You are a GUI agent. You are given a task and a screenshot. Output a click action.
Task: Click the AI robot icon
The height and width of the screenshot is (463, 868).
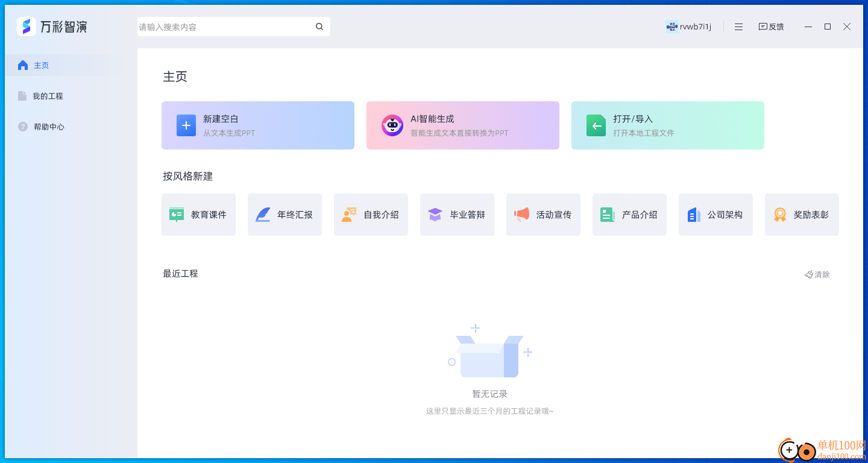(x=392, y=125)
